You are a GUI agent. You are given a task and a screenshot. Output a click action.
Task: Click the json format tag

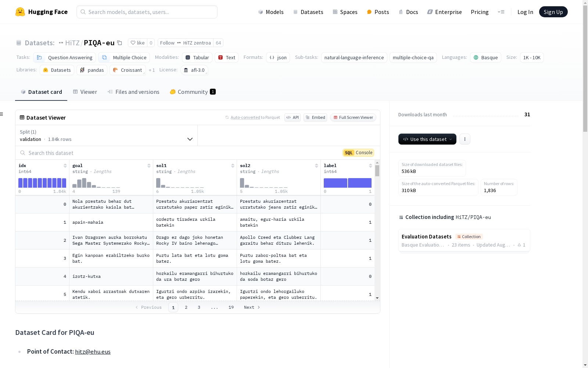click(x=278, y=57)
